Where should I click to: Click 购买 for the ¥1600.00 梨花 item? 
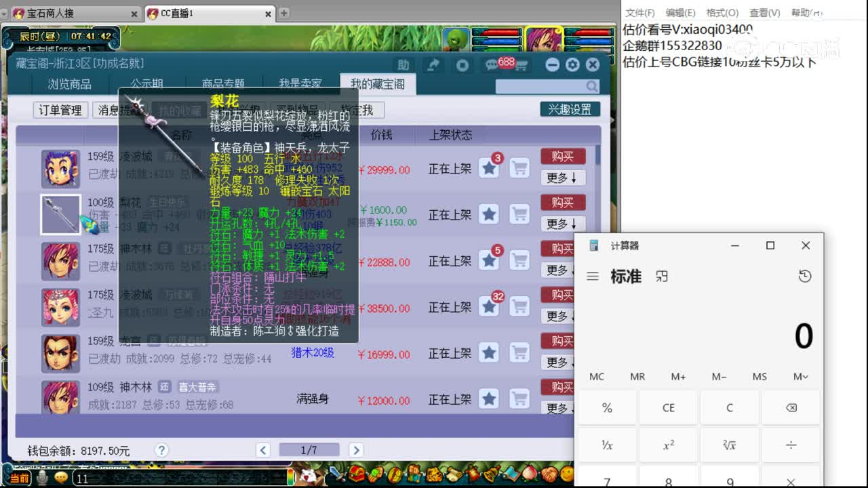point(563,202)
